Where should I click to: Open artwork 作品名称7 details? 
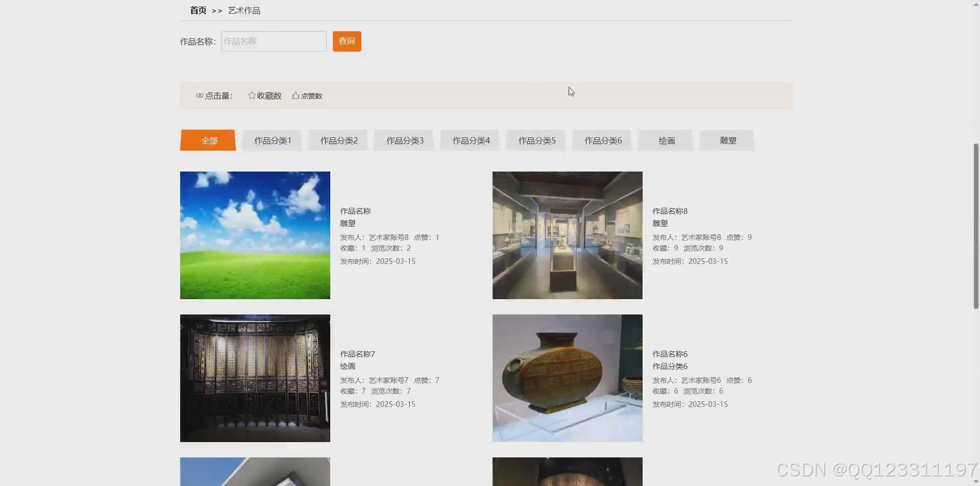click(357, 354)
